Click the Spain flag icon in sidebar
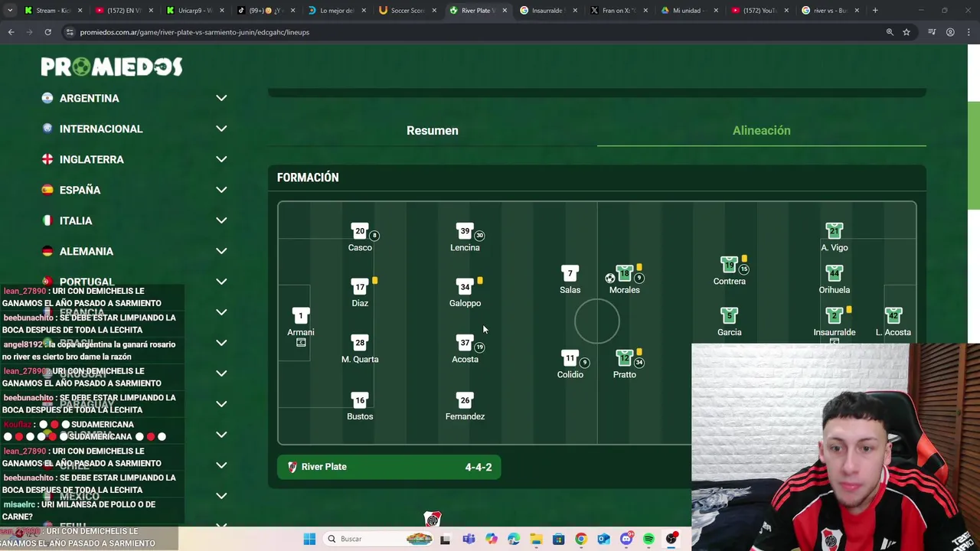The height and width of the screenshot is (551, 980). click(x=47, y=190)
